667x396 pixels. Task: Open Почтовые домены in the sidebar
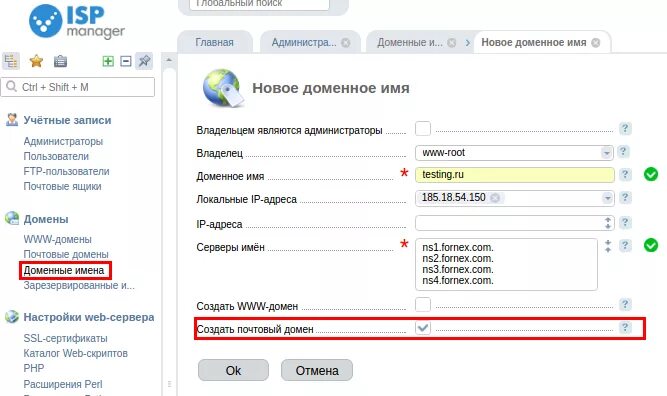[x=66, y=254]
